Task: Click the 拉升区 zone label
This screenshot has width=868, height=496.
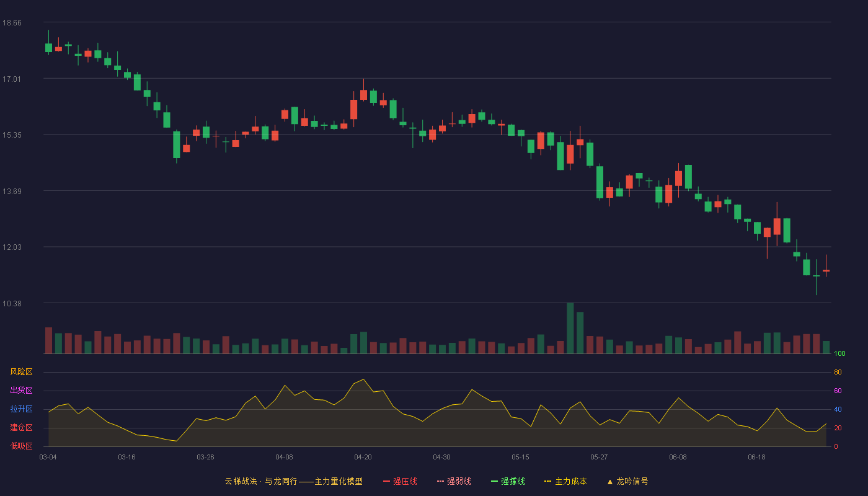Action: [21, 409]
